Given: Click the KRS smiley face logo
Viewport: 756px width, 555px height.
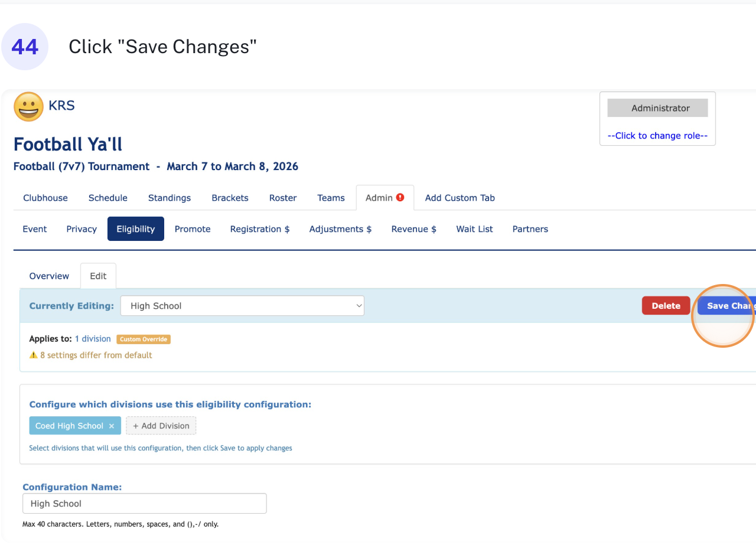Looking at the screenshot, I should pos(28,106).
